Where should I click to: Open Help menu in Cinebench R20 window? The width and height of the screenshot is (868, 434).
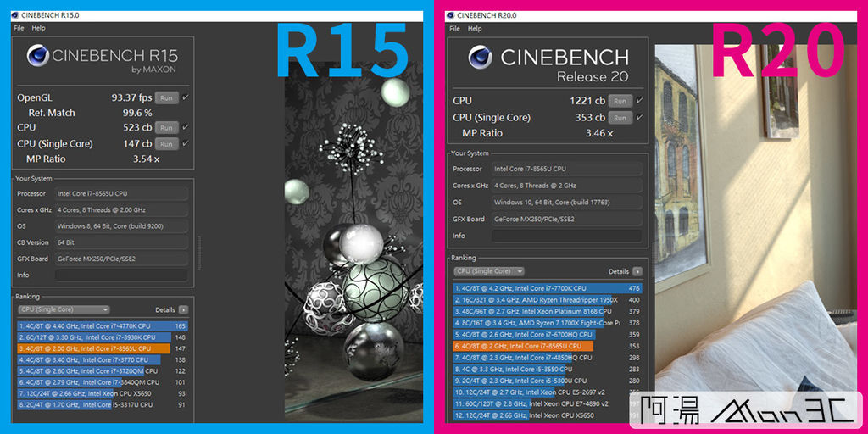coord(475,29)
